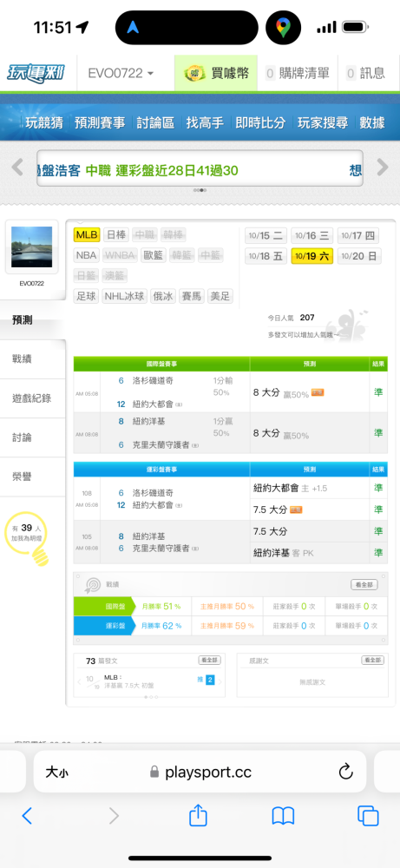The image size is (400, 868).
Task: Select the MLB league filter
Action: point(87,234)
